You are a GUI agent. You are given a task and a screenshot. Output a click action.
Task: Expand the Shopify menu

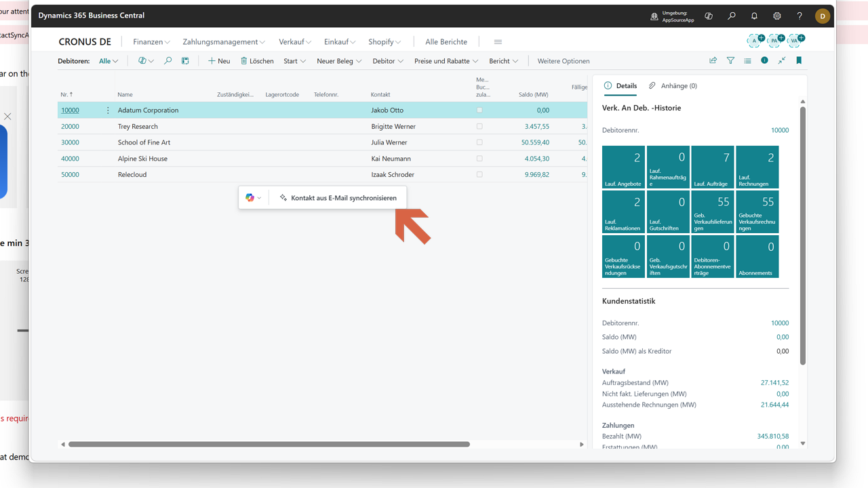click(x=384, y=42)
